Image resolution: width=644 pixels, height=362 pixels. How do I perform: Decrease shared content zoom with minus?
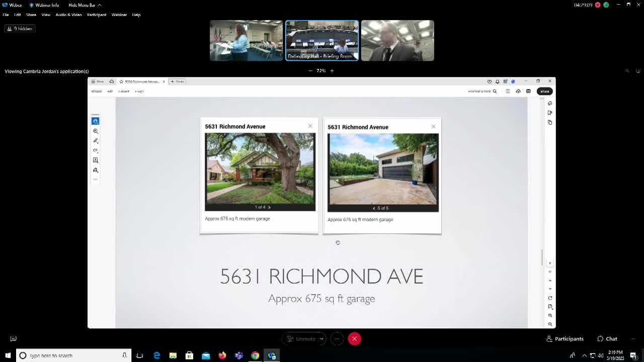tap(310, 71)
